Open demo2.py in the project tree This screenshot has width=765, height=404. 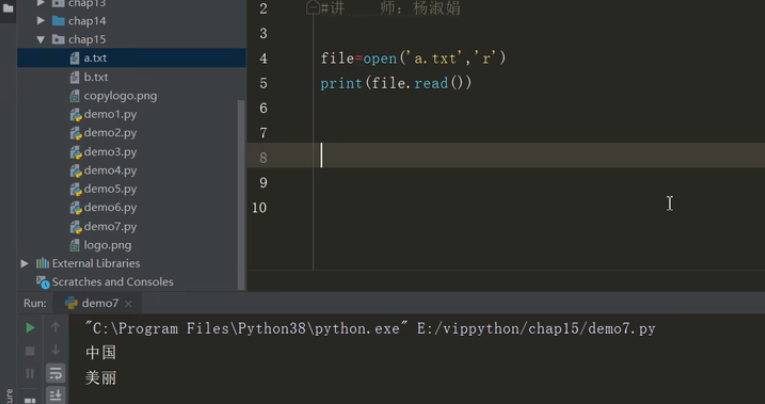[110, 133]
